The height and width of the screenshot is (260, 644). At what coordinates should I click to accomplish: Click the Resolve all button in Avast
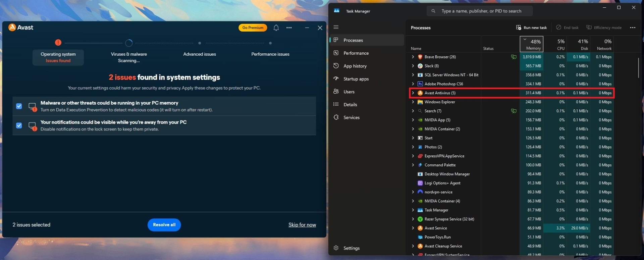(x=164, y=225)
